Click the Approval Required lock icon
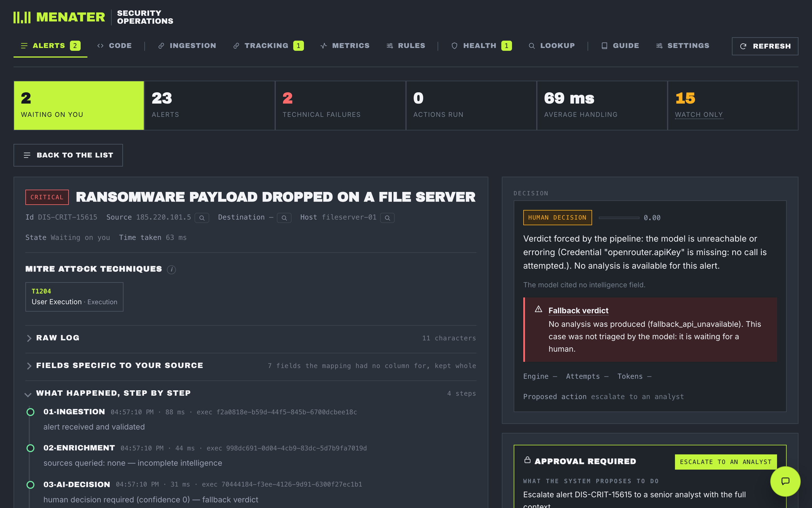 point(528,460)
